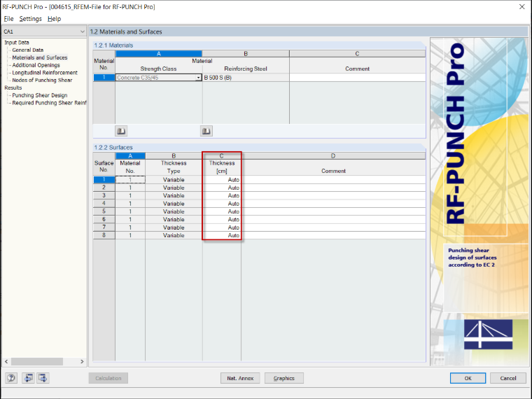The width and height of the screenshot is (532, 399).
Task: Click the Input Data tree node
Action: coord(17,43)
